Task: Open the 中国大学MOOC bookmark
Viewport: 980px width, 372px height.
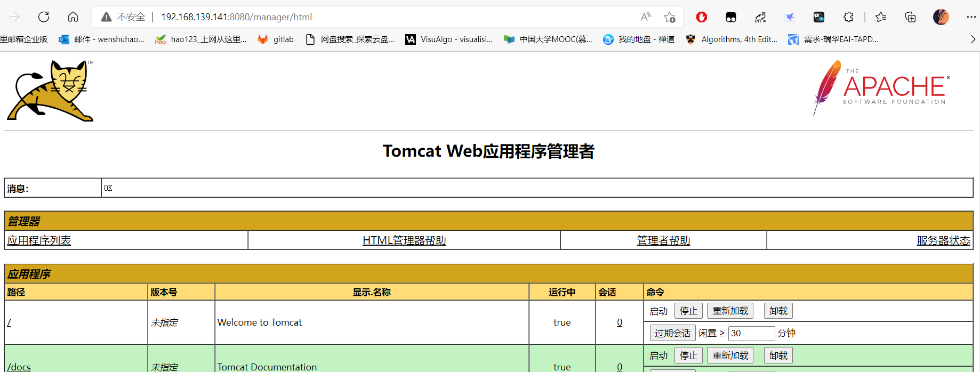Action: [548, 39]
